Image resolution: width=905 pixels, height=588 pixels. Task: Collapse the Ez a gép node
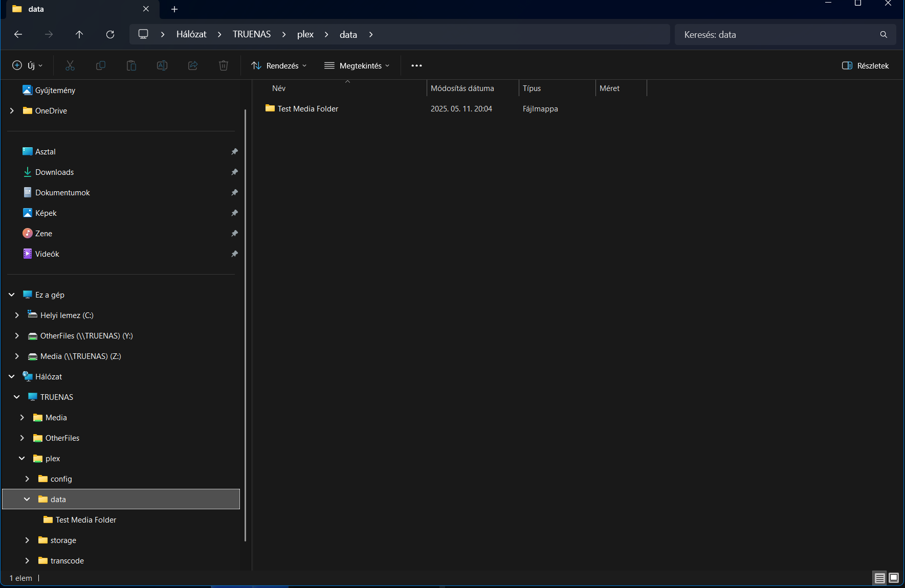(12, 295)
